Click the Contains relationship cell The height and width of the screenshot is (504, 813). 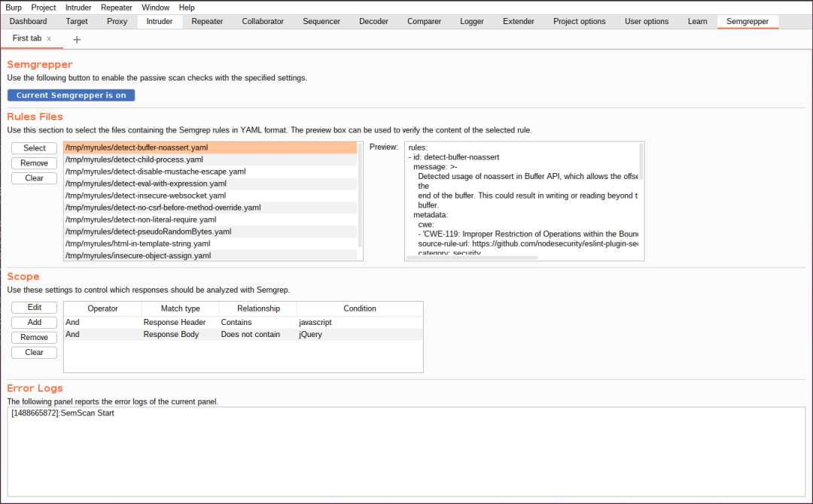tap(258, 322)
